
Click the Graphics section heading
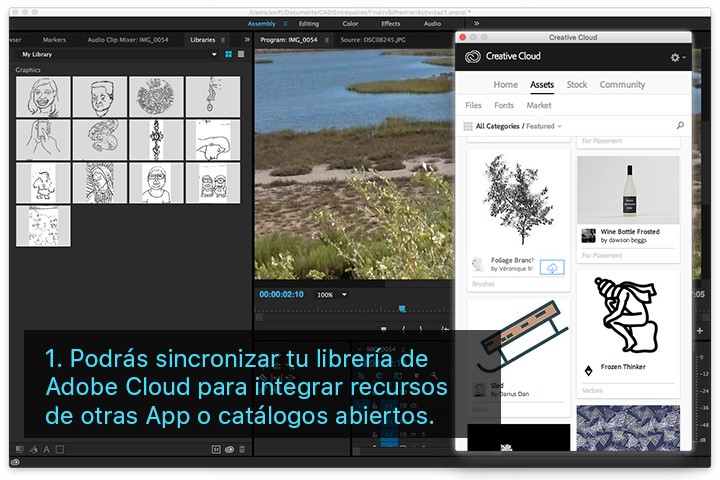[x=28, y=70]
